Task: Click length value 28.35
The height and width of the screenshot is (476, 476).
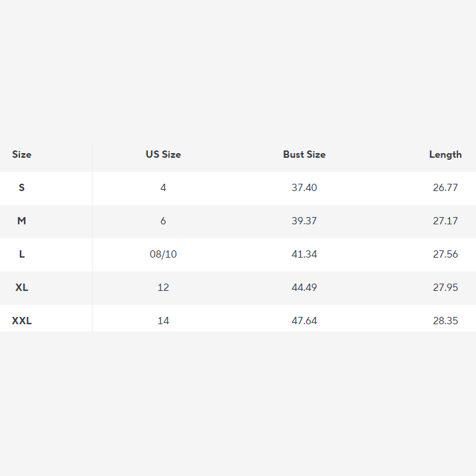Action: tap(445, 321)
